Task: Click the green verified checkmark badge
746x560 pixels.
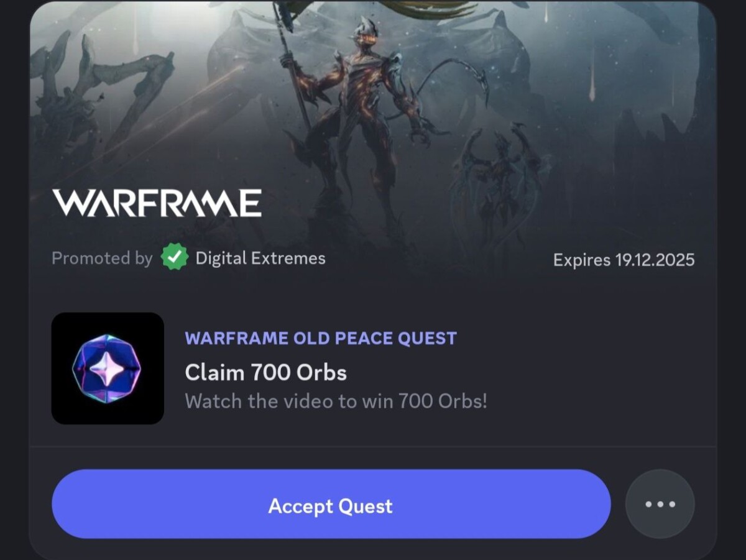Action: click(175, 258)
